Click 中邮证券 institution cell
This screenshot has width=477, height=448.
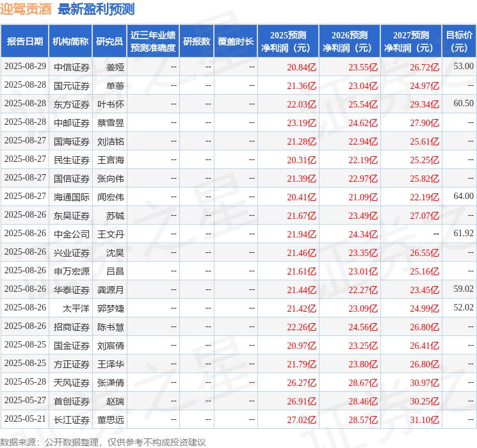72,123
